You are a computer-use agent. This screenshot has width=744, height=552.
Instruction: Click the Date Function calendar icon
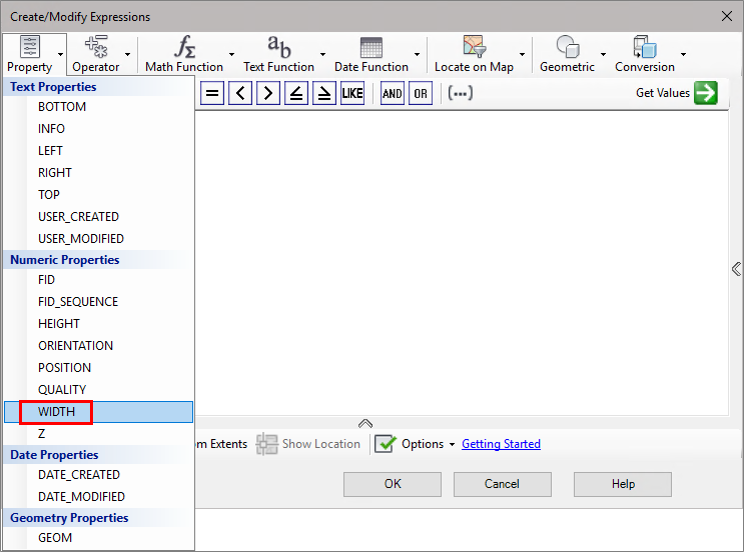coord(371,47)
